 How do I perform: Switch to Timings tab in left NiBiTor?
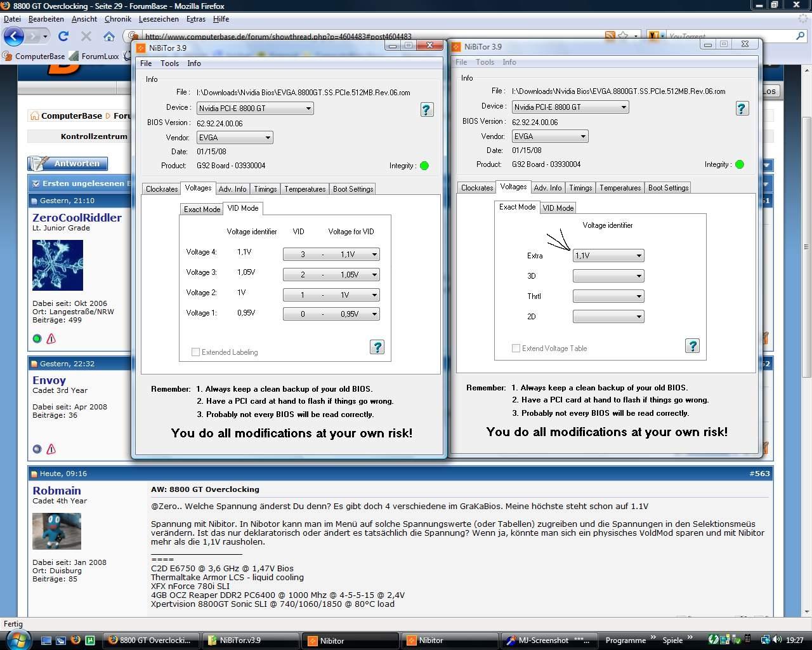coord(265,189)
